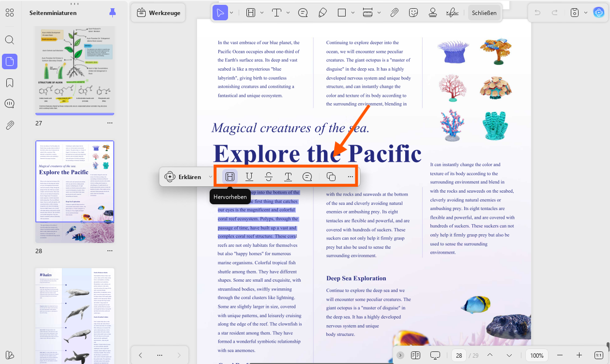This screenshot has height=364, width=610.
Task: Click the Schließen button
Action: (x=484, y=13)
